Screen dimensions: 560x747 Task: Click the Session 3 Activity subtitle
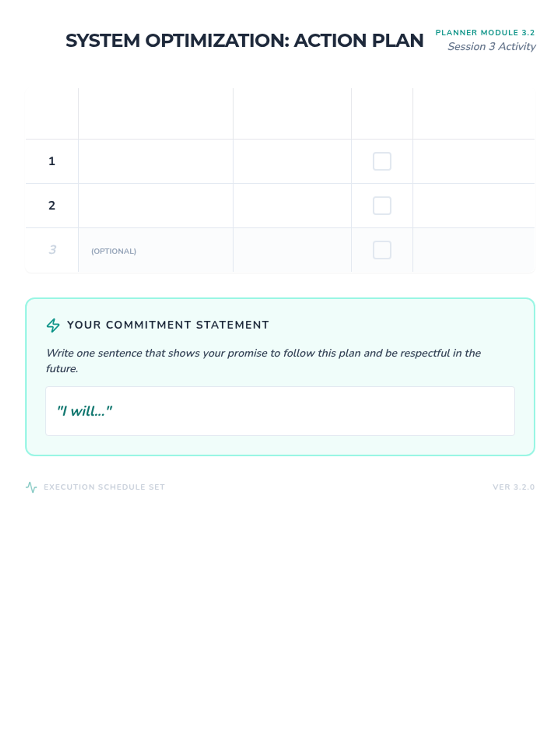pos(491,47)
